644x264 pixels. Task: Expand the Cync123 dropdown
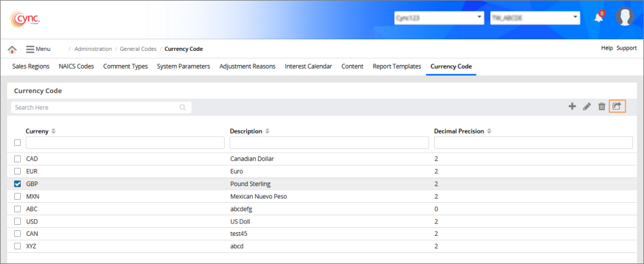439,18
